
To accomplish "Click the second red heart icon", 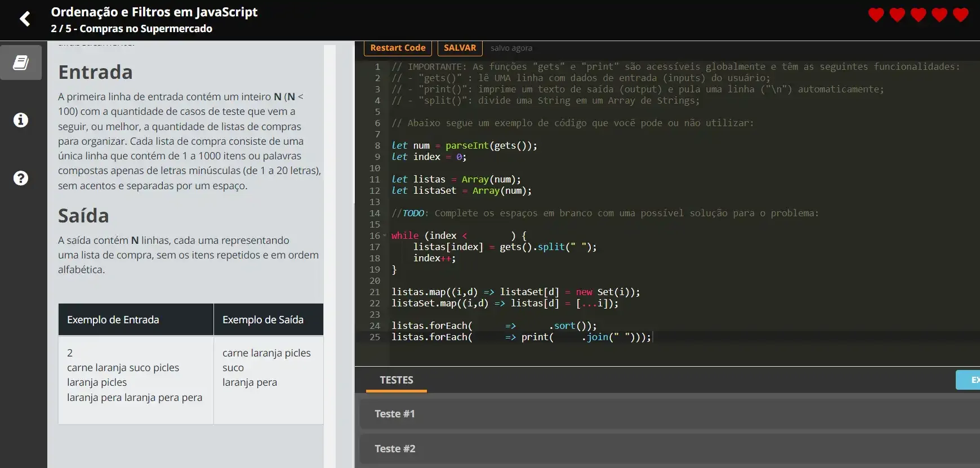I will 897,15.
